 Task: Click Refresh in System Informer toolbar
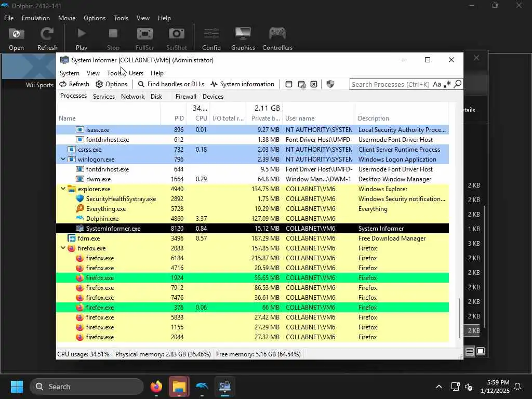pos(74,84)
